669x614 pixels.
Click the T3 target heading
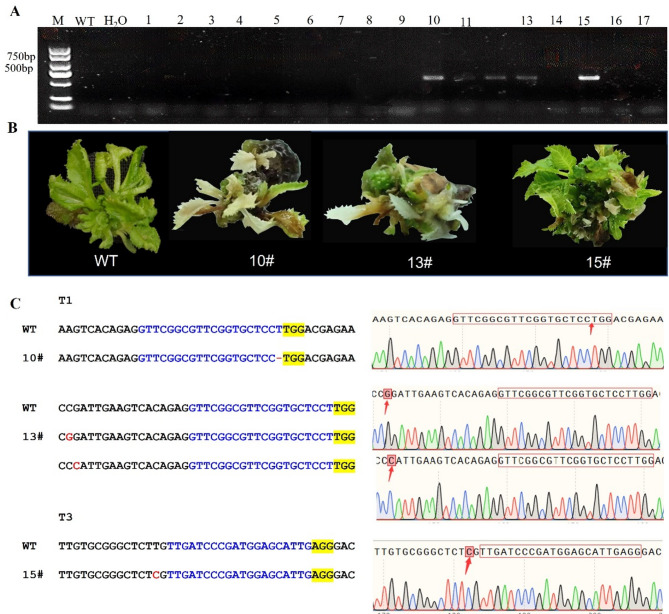coord(65,517)
